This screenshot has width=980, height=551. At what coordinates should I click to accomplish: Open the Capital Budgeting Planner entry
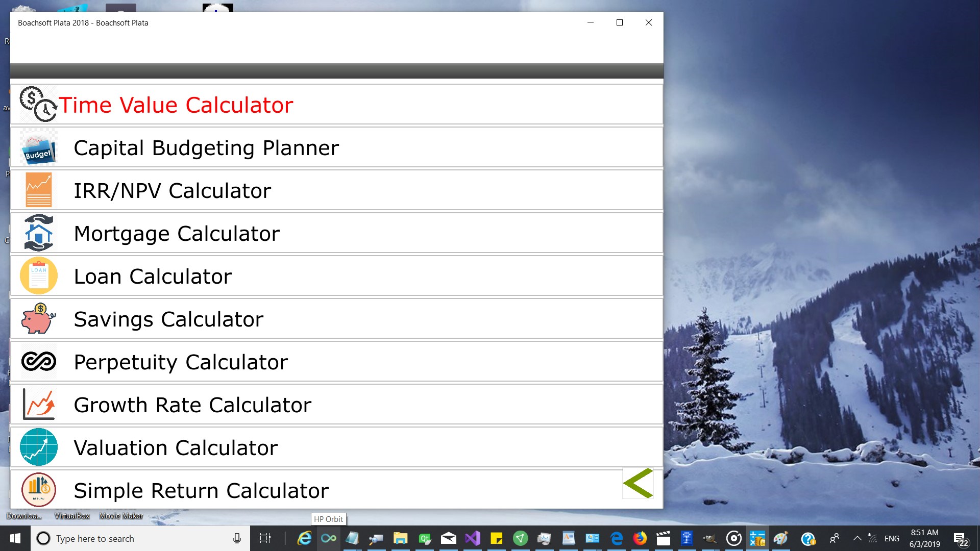[206, 148]
